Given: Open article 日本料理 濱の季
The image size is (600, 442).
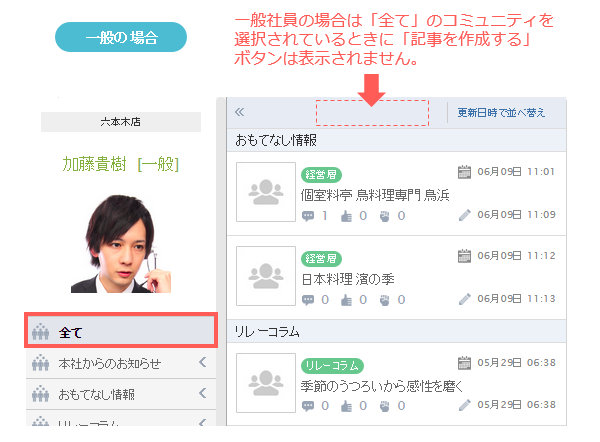Looking at the screenshot, I should coord(348,279).
